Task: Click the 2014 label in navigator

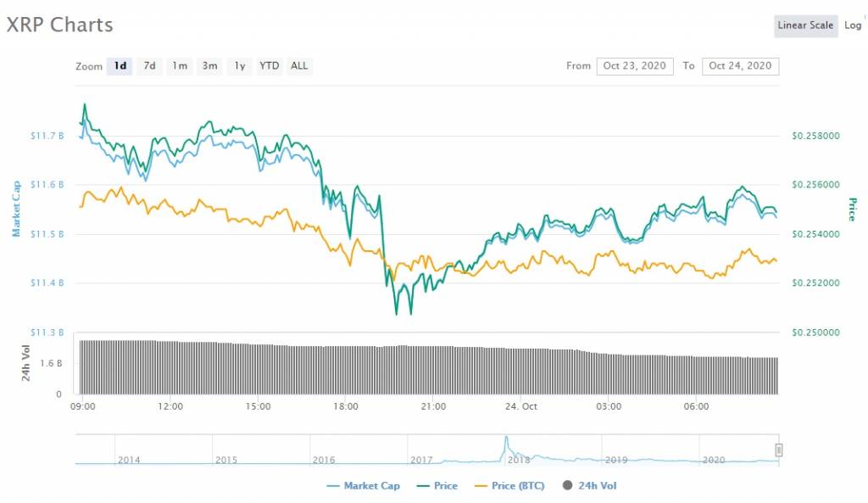Action: (129, 460)
